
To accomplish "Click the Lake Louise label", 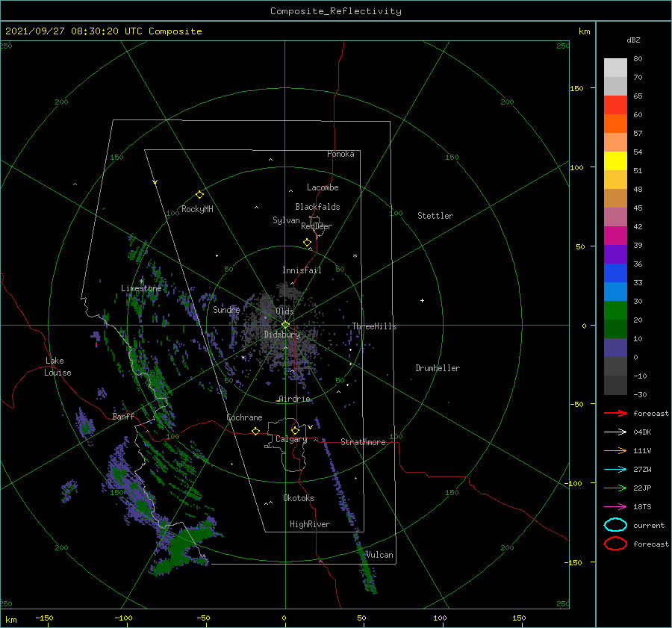I will 57,367.
